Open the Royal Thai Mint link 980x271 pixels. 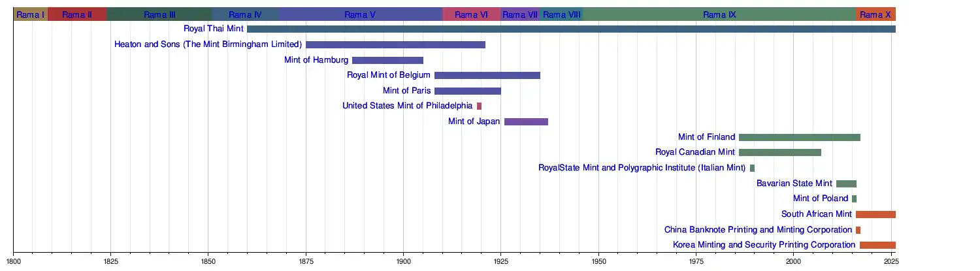pyautogui.click(x=214, y=29)
